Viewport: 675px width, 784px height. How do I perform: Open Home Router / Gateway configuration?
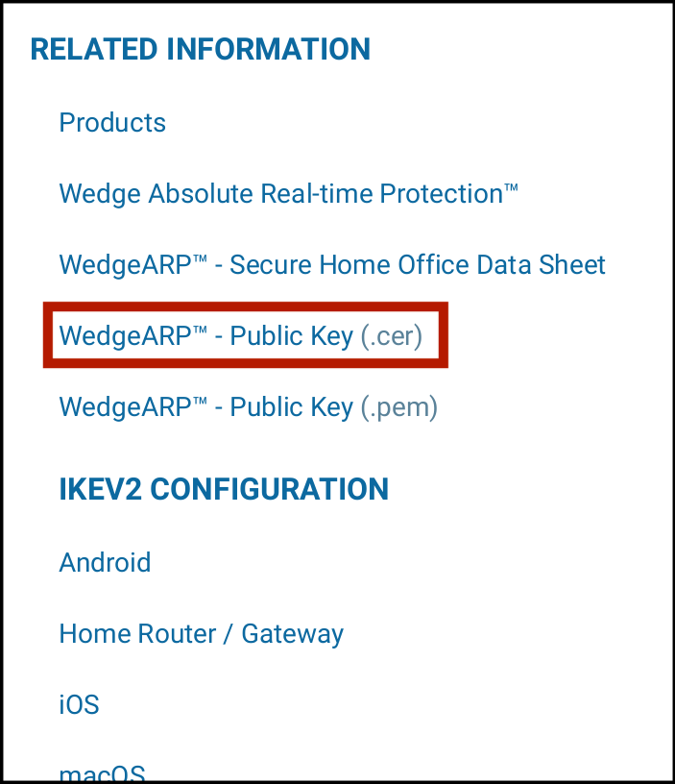[x=201, y=634]
